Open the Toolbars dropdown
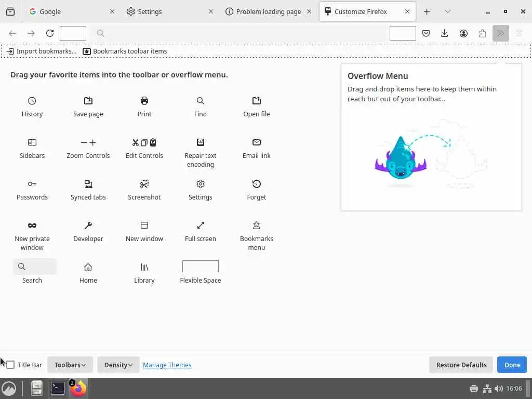The image size is (532, 399). (70, 365)
